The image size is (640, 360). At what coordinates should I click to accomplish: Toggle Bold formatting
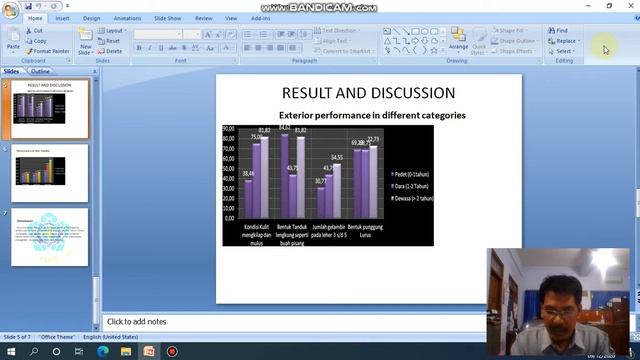pos(139,48)
